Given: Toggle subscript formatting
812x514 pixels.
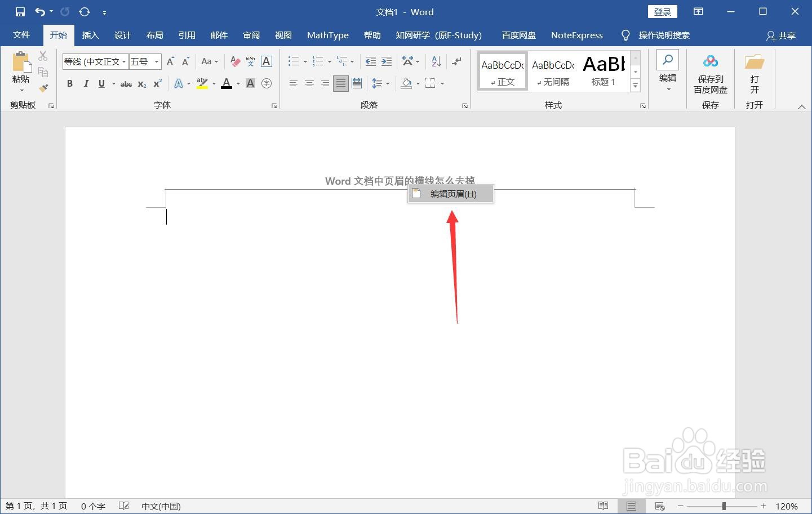Looking at the screenshot, I should point(142,83).
